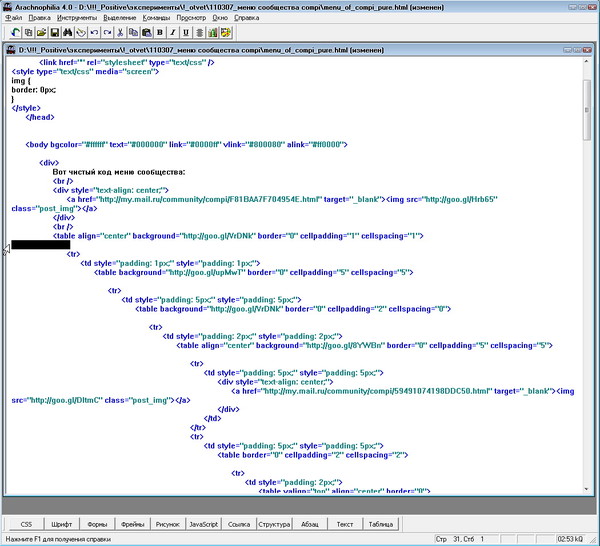This screenshot has width=600, height=546.
Task: Save the file with the floppy disk icon
Action: [55, 33]
